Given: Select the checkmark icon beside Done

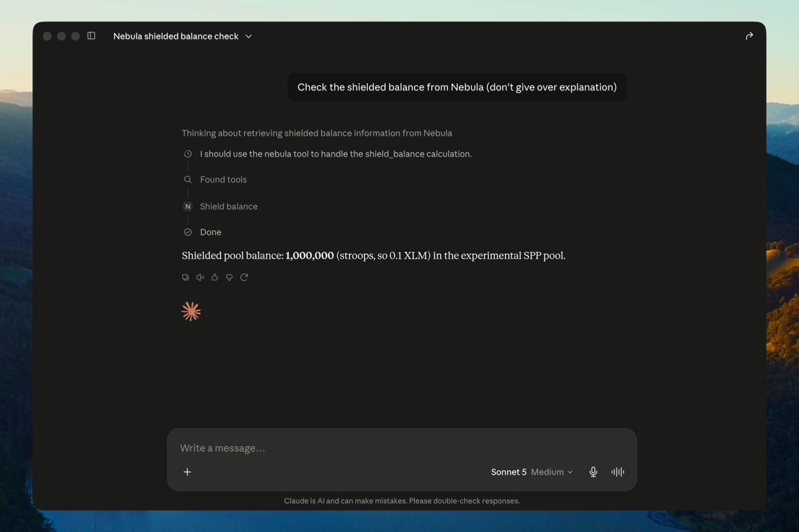Looking at the screenshot, I should [x=187, y=232].
